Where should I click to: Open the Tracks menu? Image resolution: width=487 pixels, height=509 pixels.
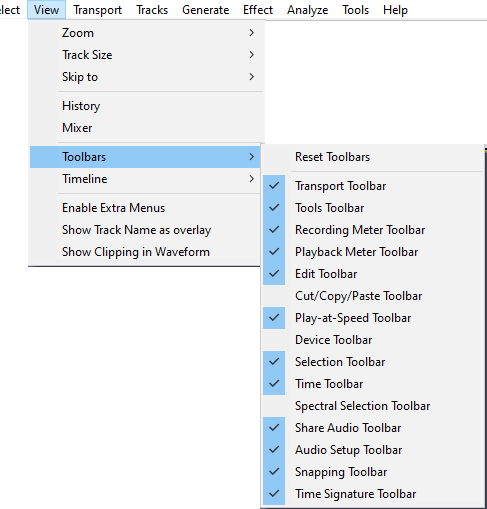152,10
